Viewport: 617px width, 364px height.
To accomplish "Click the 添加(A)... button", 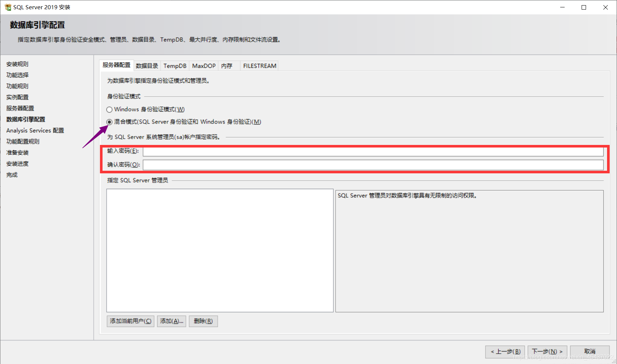I will tap(171, 321).
